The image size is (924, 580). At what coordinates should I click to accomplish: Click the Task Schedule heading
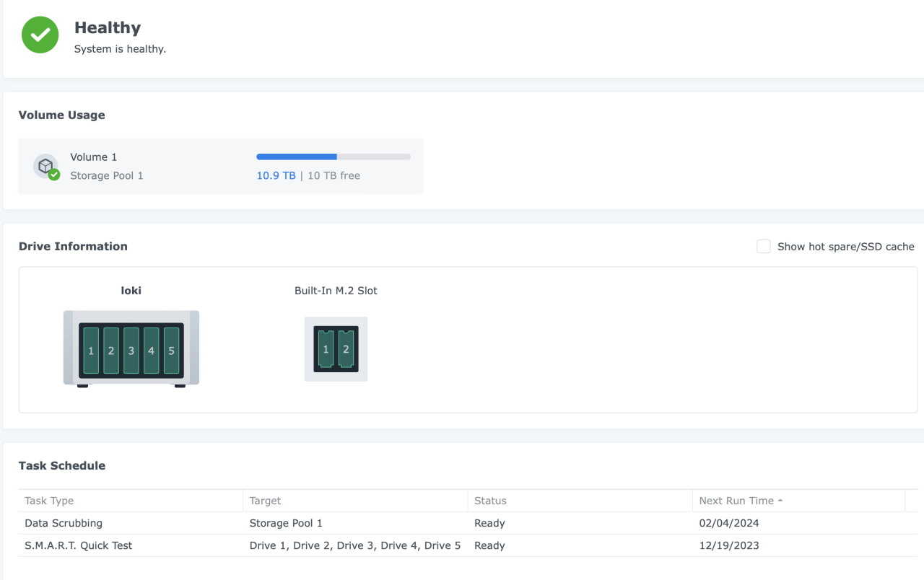(62, 465)
